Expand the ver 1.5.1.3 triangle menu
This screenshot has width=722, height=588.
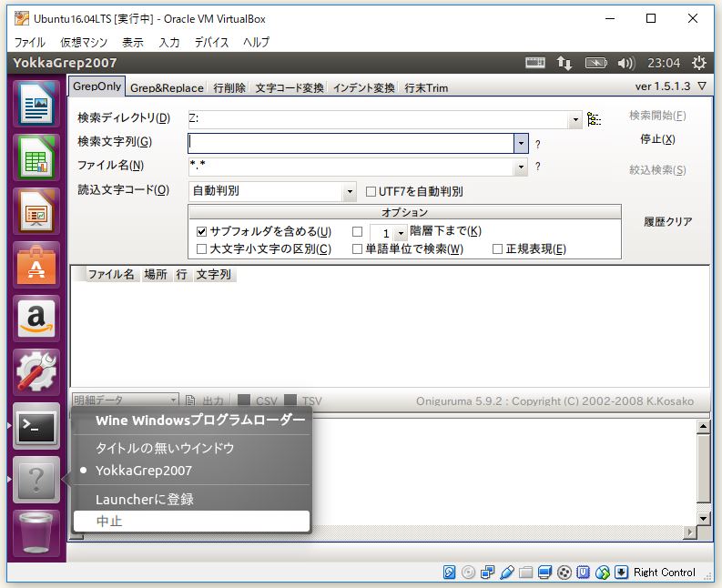pos(702,86)
